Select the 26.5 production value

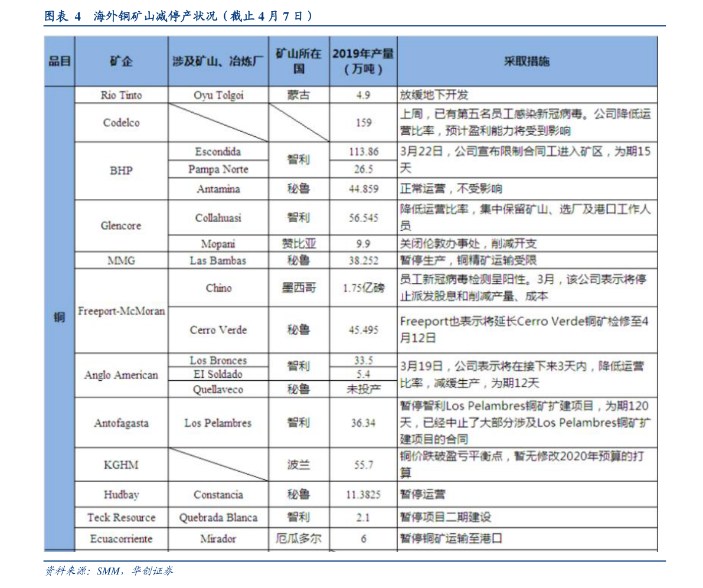(x=363, y=169)
